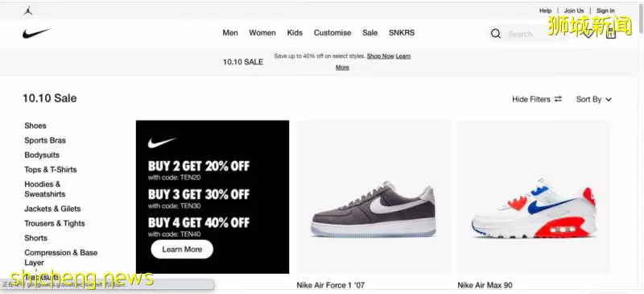Open the Sign In link
Image resolution: width=644 pixels, height=294 pixels.
605,10
